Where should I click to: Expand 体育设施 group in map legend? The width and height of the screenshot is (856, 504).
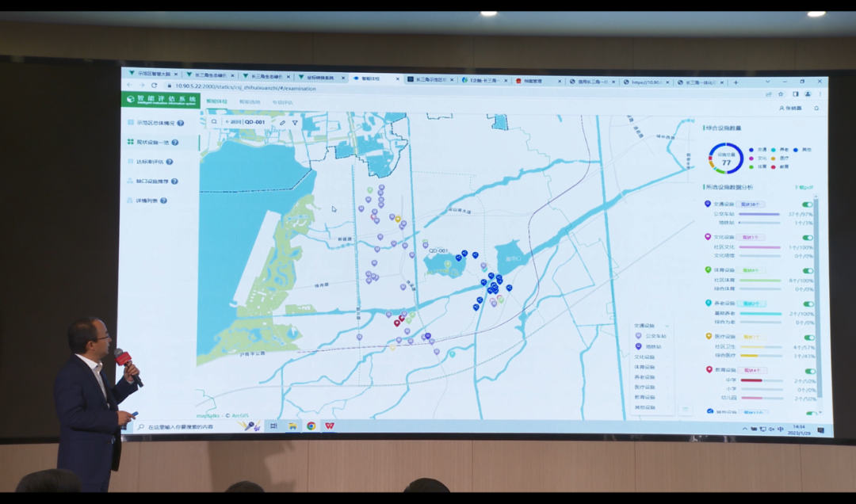pyautogui.click(x=667, y=367)
